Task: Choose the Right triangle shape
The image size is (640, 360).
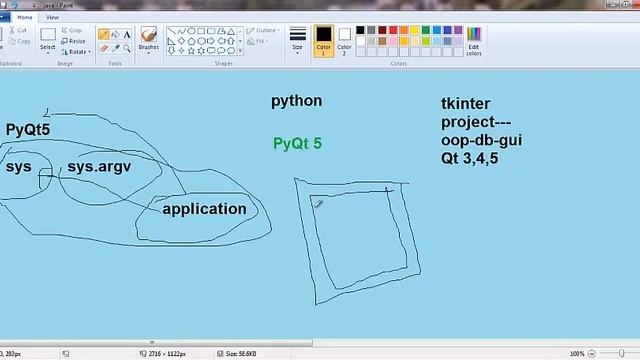Action: 171,41
